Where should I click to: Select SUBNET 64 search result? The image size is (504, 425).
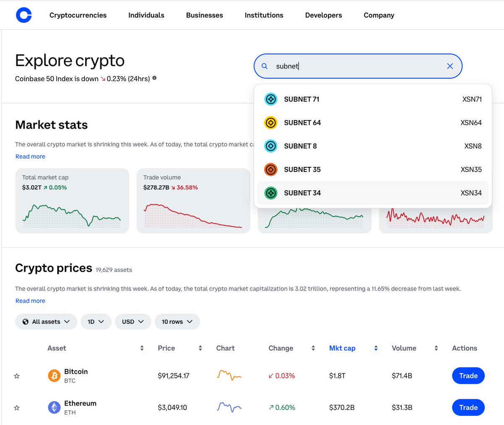pyautogui.click(x=373, y=123)
